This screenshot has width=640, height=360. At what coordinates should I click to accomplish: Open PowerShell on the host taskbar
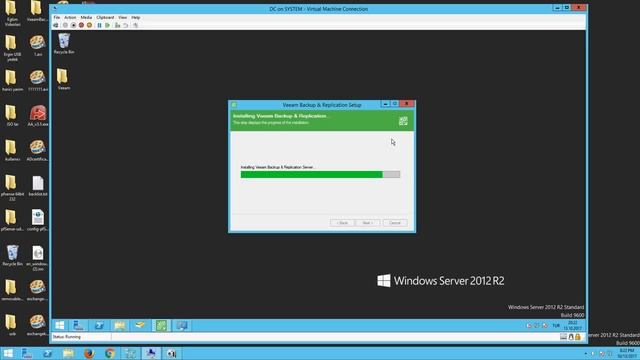coord(47,353)
